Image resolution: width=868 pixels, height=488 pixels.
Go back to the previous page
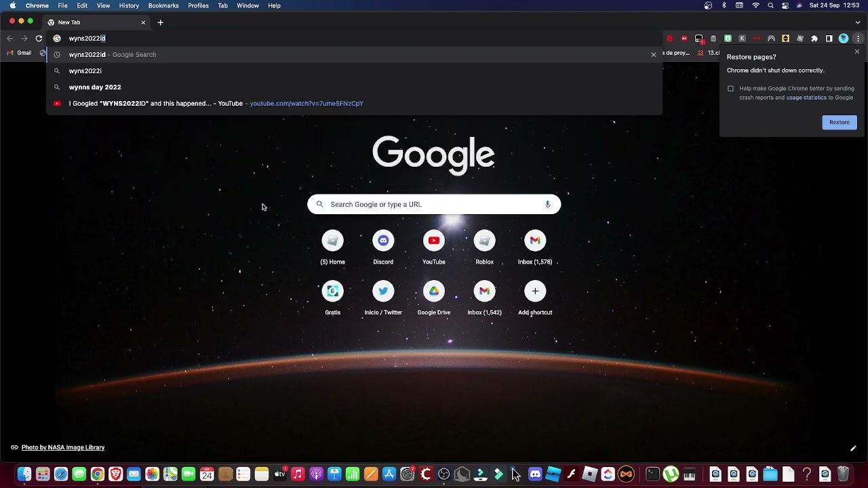(9, 39)
